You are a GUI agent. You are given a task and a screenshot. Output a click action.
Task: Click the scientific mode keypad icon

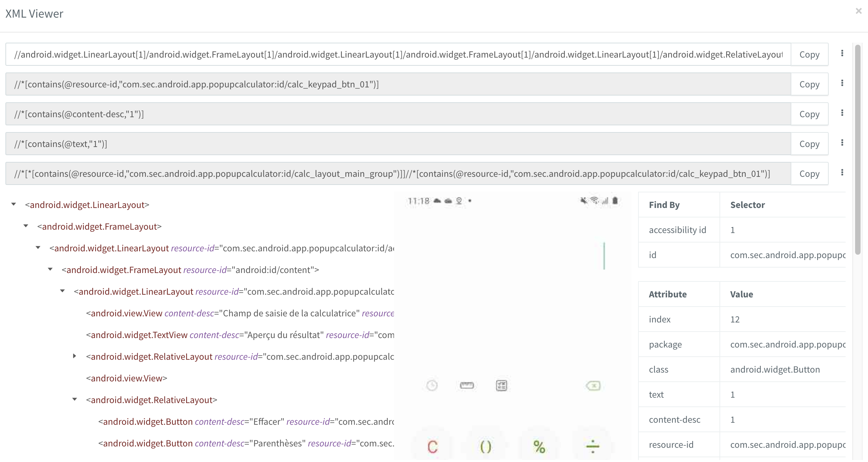[x=501, y=385]
